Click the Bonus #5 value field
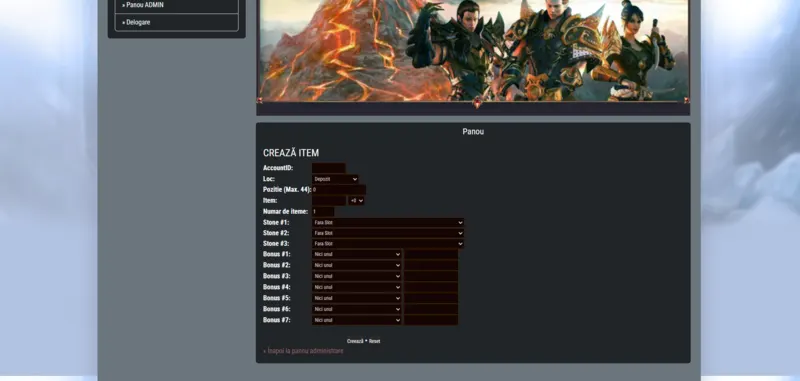Screen dimensions: 800x381 point(431,298)
